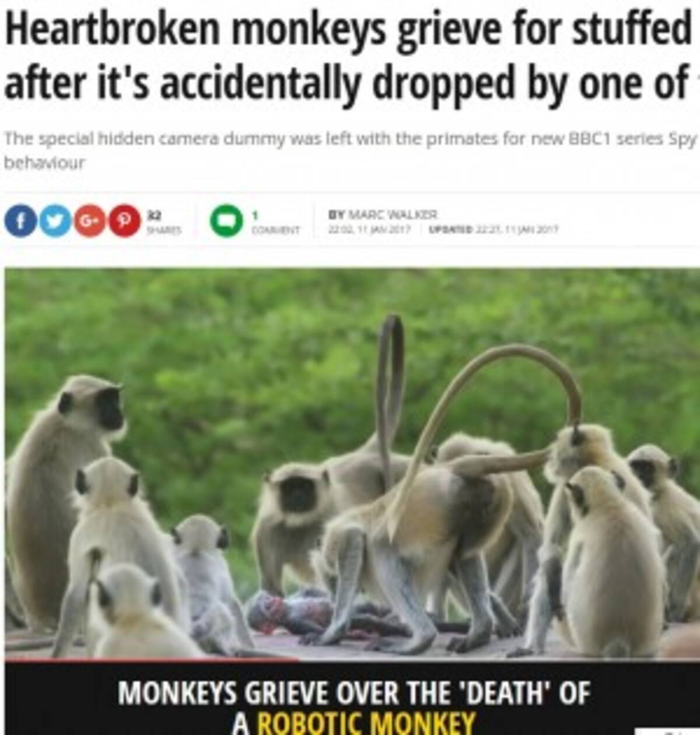Click the 32 shares counter
This screenshot has width=700, height=735.
tap(155, 222)
